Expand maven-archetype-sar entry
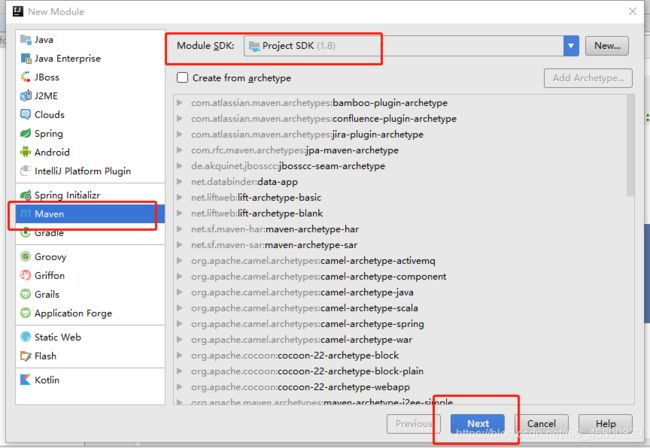The width and height of the screenshot is (650, 448). 179,245
